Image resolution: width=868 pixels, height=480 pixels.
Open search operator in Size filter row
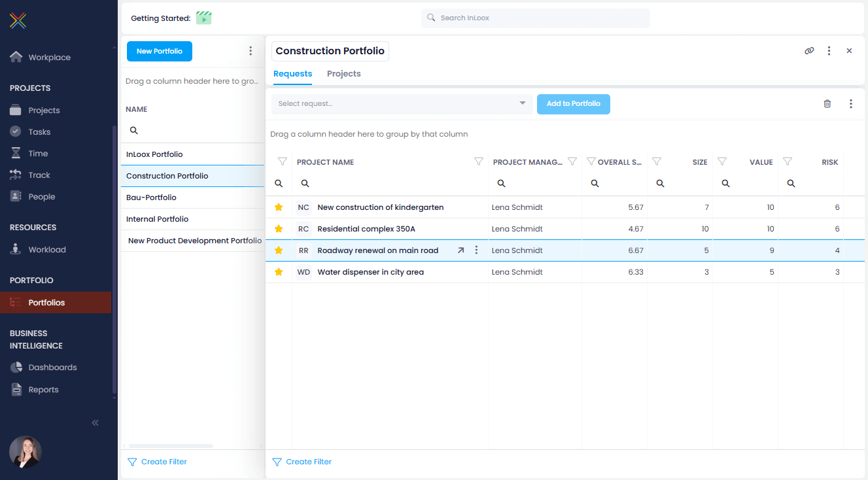click(660, 184)
